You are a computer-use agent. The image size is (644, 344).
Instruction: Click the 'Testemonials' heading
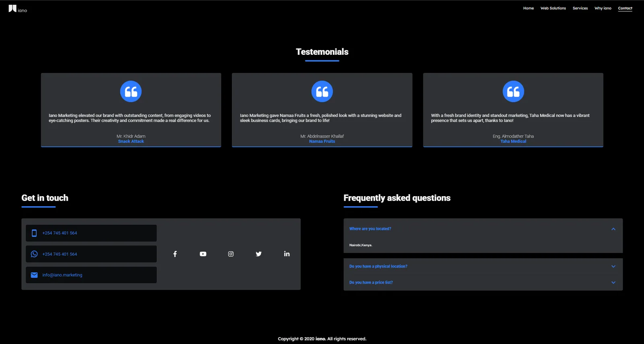coord(322,52)
